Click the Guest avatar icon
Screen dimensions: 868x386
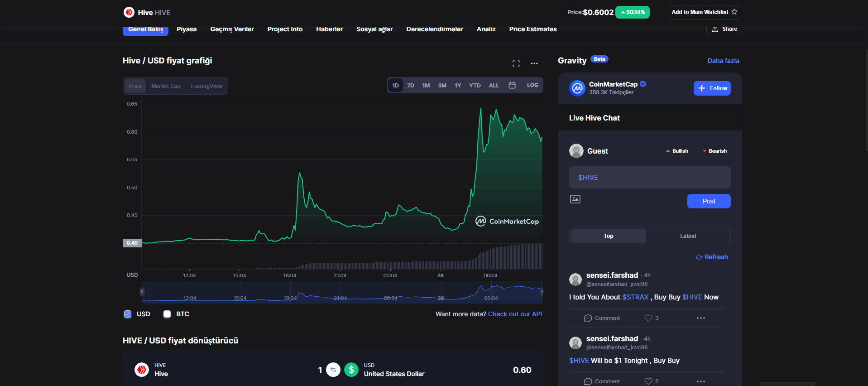click(x=576, y=151)
